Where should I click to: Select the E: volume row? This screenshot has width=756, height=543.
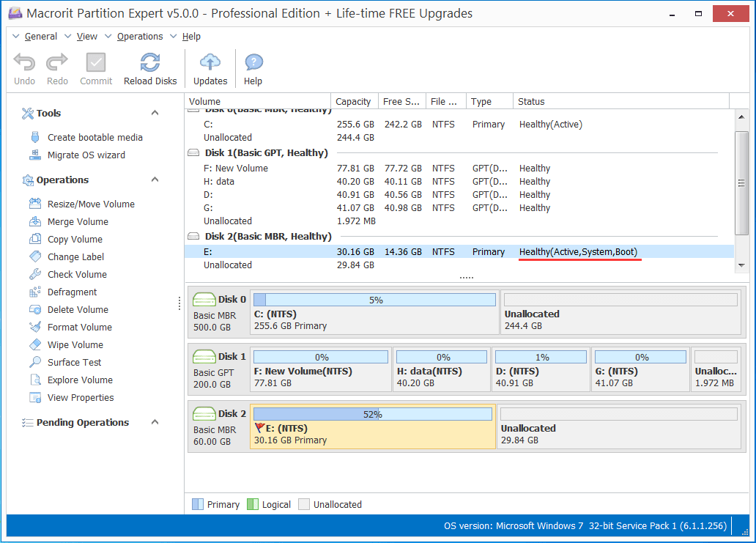(459, 252)
